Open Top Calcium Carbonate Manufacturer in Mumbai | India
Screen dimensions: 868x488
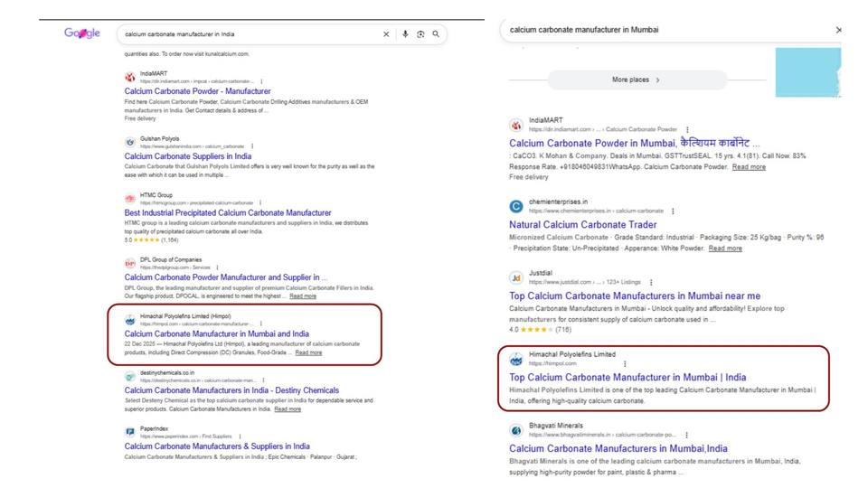click(627, 378)
